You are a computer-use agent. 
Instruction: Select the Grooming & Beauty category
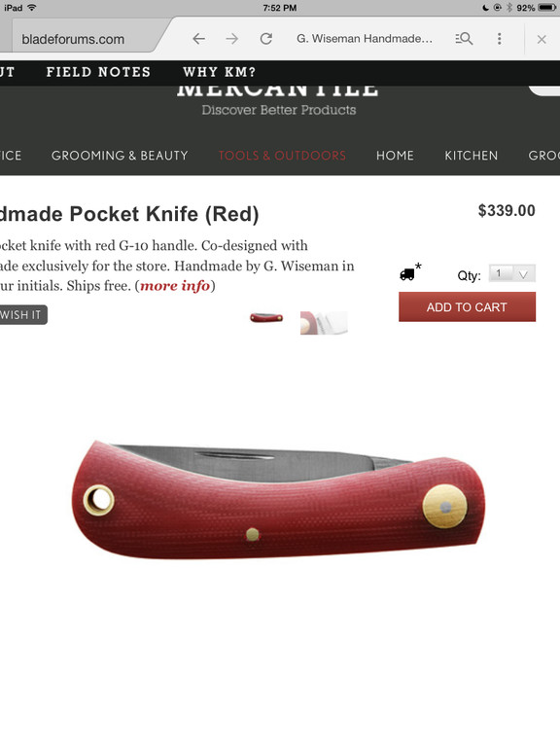[120, 156]
